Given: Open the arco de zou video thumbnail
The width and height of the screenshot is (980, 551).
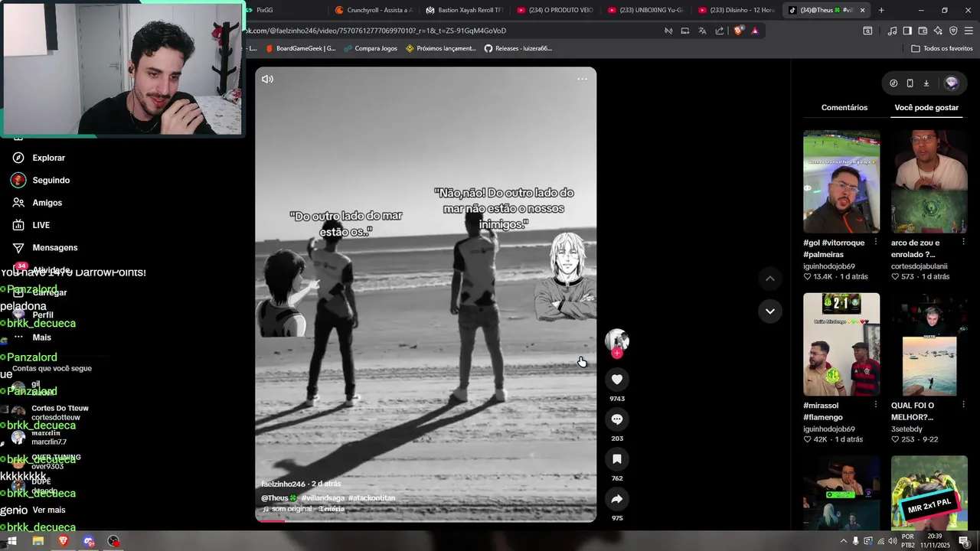Looking at the screenshot, I should 929,181.
